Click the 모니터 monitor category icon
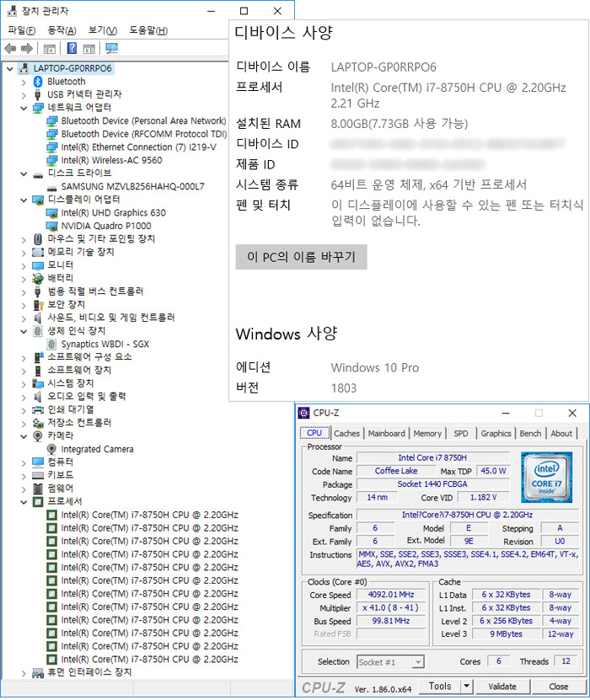The image size is (590, 700). point(38,265)
